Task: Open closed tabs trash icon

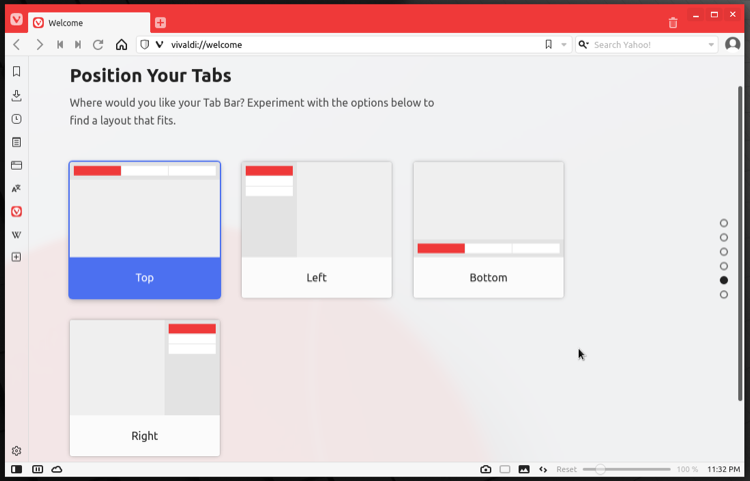Action: 673,22
